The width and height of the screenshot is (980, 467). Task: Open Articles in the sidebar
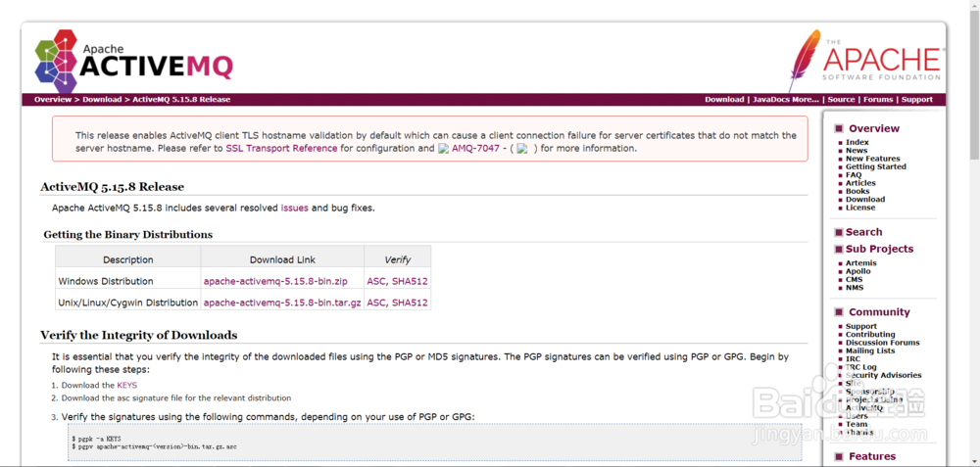point(860,183)
